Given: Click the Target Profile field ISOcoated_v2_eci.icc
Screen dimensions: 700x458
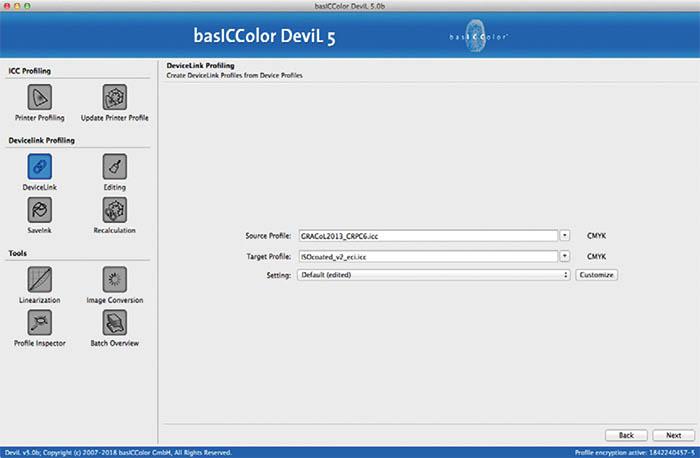Looking at the screenshot, I should (428, 257).
